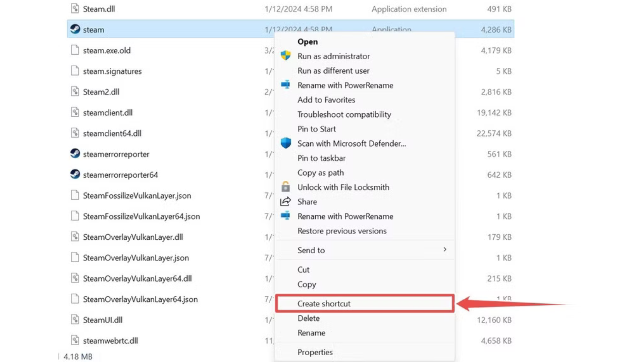Image resolution: width=644 pixels, height=362 pixels.
Task: Choose Troubleshoot compatibility
Action: (x=344, y=114)
